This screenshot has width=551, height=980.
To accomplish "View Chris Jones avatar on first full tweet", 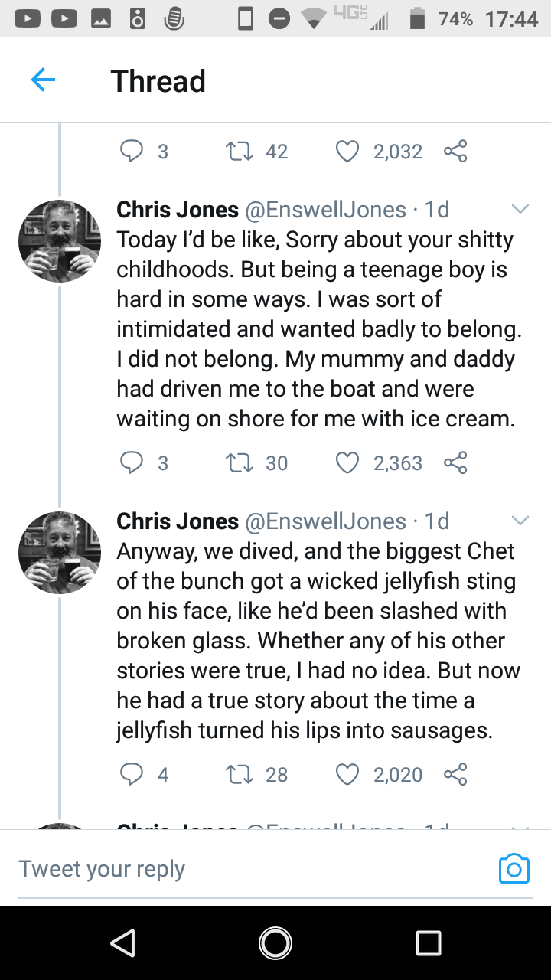I will coord(60,241).
